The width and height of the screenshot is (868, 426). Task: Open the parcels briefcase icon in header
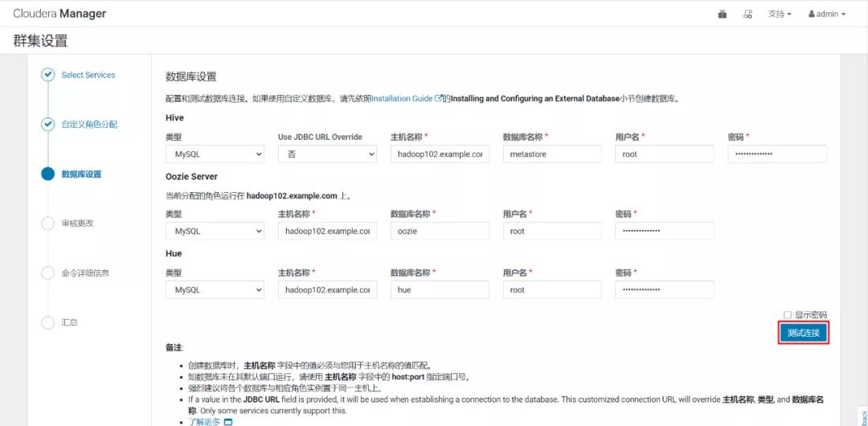click(722, 14)
